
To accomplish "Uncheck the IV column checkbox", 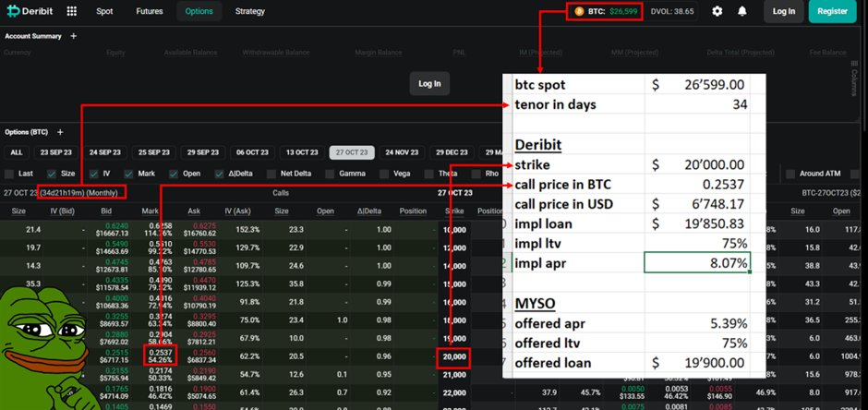I will click(93, 174).
